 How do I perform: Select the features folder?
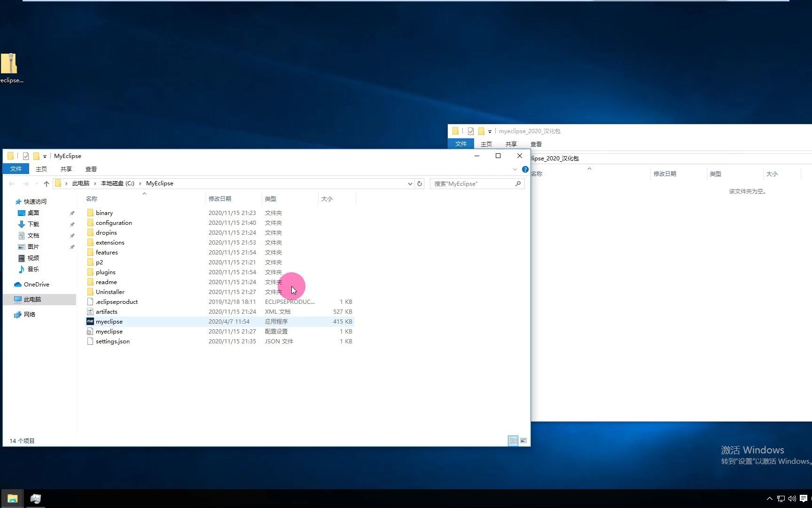tap(107, 252)
